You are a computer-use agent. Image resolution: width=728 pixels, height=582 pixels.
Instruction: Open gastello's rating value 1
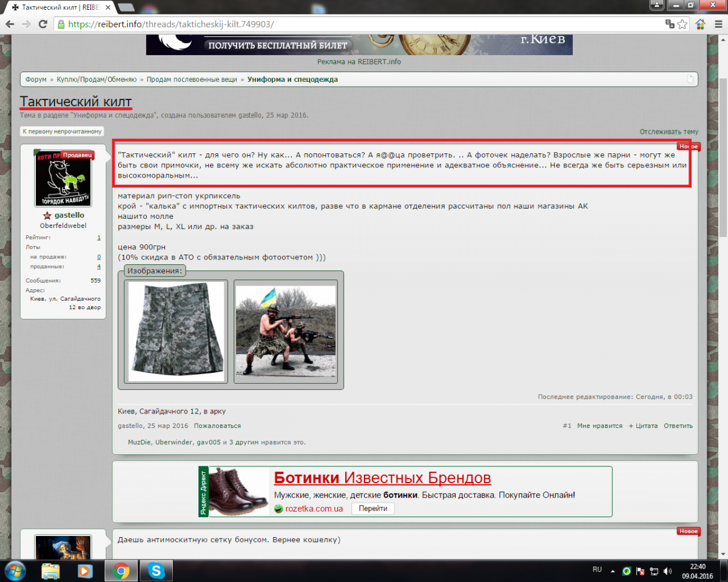[x=99, y=238]
